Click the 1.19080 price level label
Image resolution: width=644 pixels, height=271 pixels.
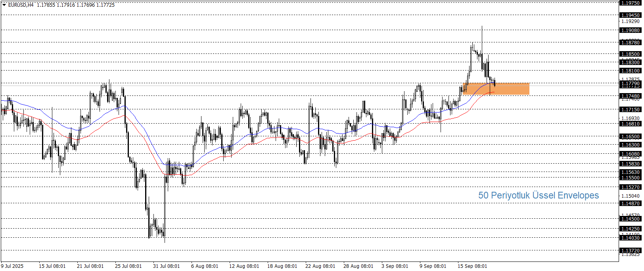tap(630, 31)
